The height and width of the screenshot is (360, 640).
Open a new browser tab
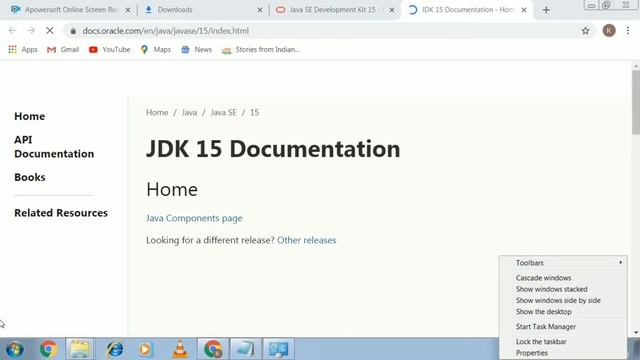coord(546,10)
